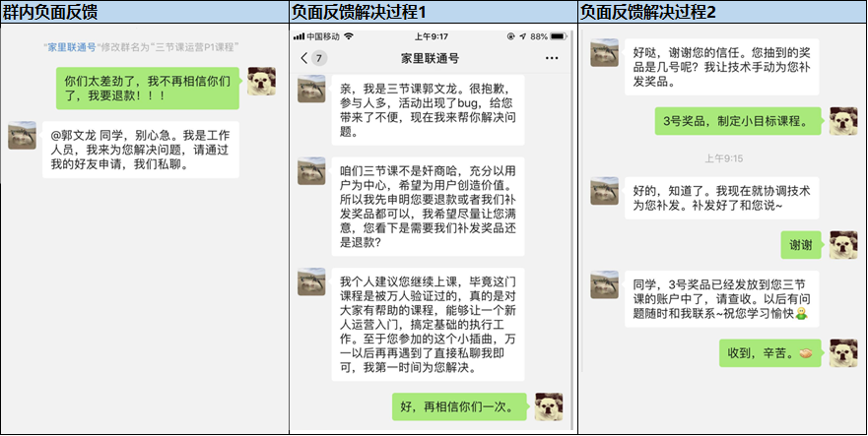This screenshot has width=868, height=436.
Task: Open the three-dot more options menu
Action: pos(551,58)
